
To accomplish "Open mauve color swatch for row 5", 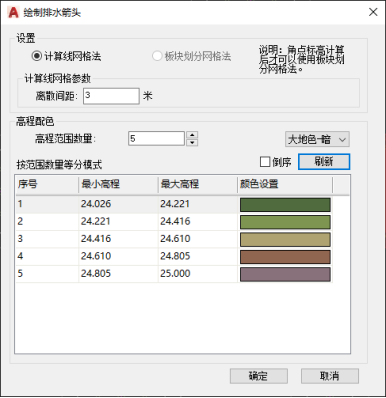I will tap(285, 274).
